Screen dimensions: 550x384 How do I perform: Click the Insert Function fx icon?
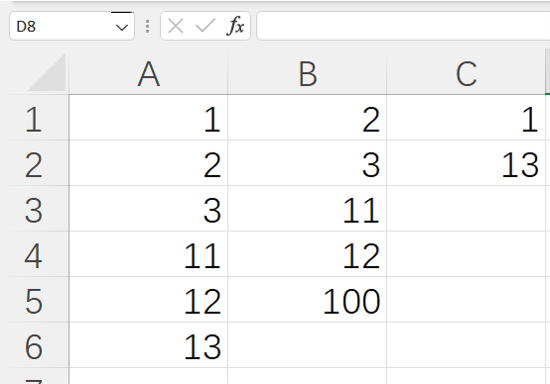click(x=236, y=26)
